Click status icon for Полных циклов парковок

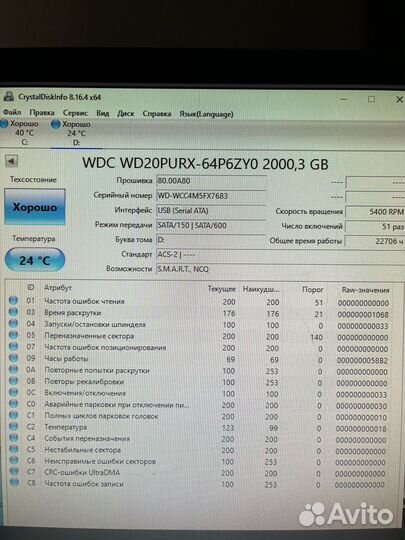click(13, 415)
